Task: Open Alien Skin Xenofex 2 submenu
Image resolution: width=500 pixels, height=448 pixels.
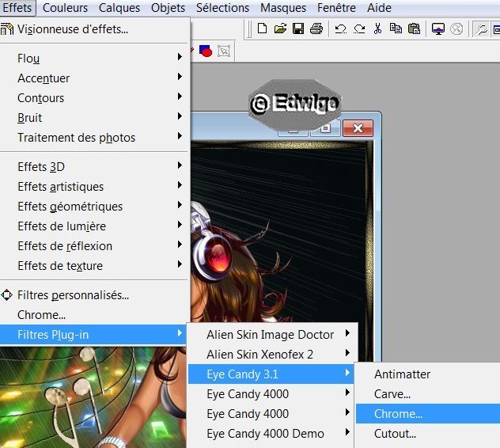Action: (271, 355)
